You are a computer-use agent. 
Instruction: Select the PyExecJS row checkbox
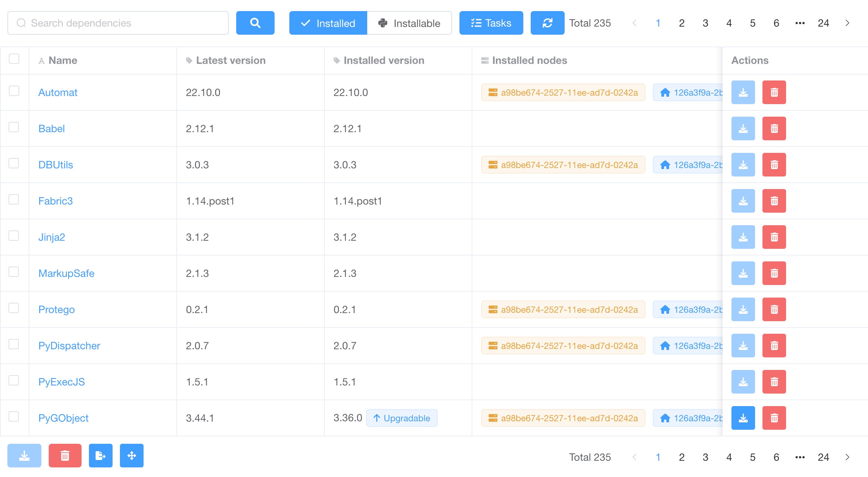14,380
